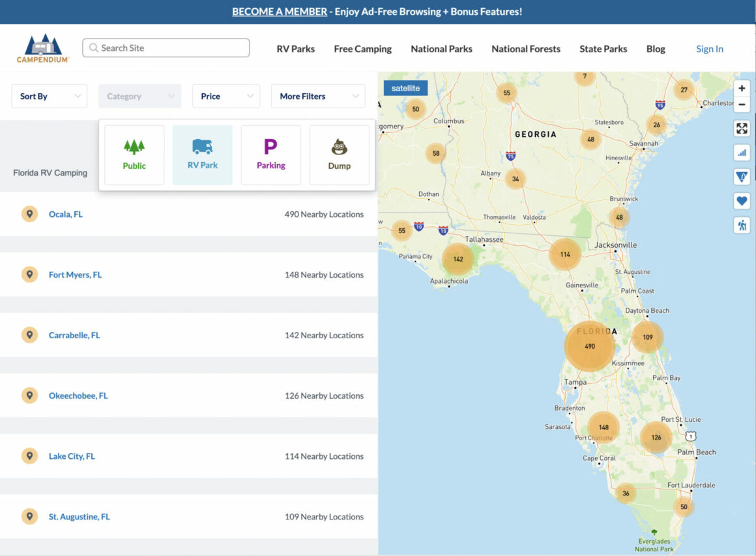The height and width of the screenshot is (556, 756).
Task: Click the Campendium logo
Action: [43, 48]
